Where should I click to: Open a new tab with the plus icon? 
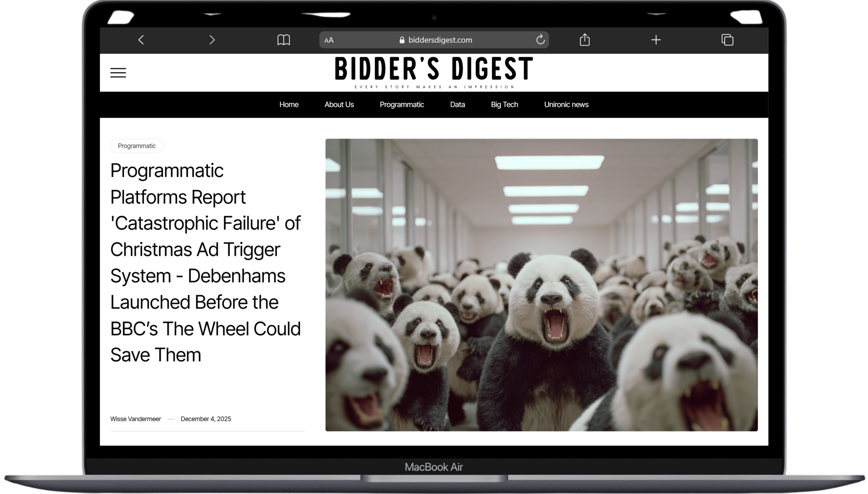pos(656,40)
